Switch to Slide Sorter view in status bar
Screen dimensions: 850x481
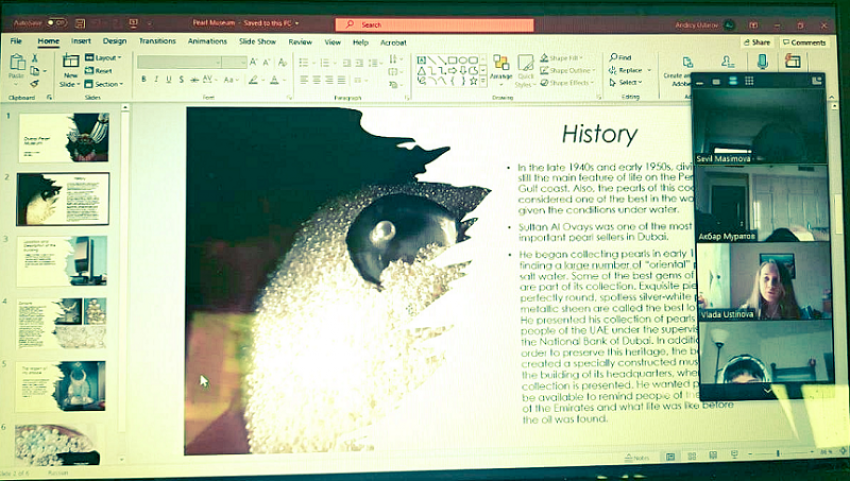point(691,456)
